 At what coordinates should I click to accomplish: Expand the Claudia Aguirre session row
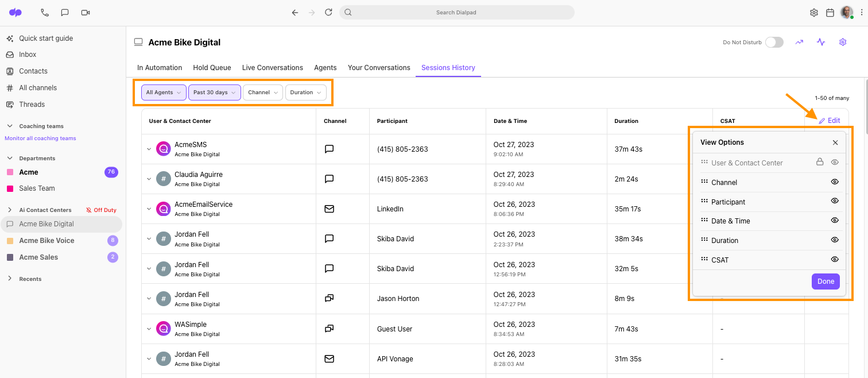point(149,179)
